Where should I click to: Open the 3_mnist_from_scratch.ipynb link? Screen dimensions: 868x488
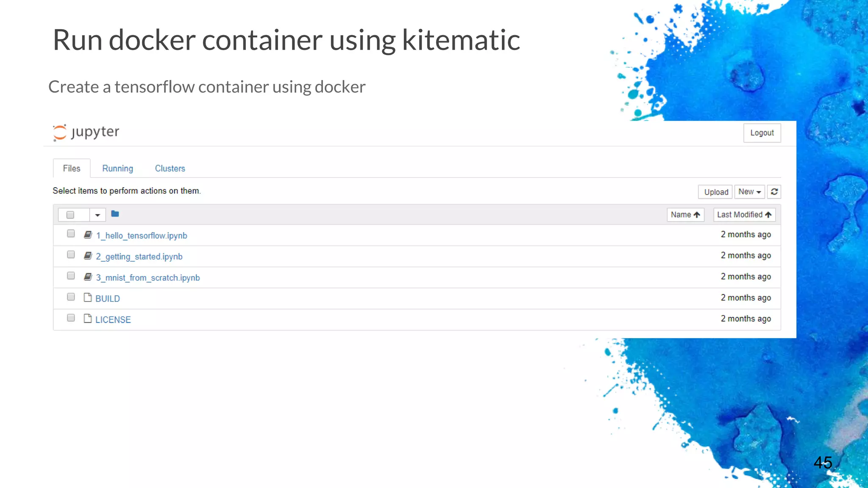[147, 278]
